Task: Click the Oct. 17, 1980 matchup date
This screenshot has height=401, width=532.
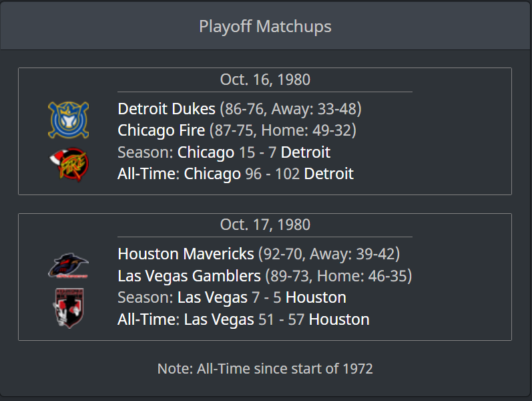Action: point(265,225)
